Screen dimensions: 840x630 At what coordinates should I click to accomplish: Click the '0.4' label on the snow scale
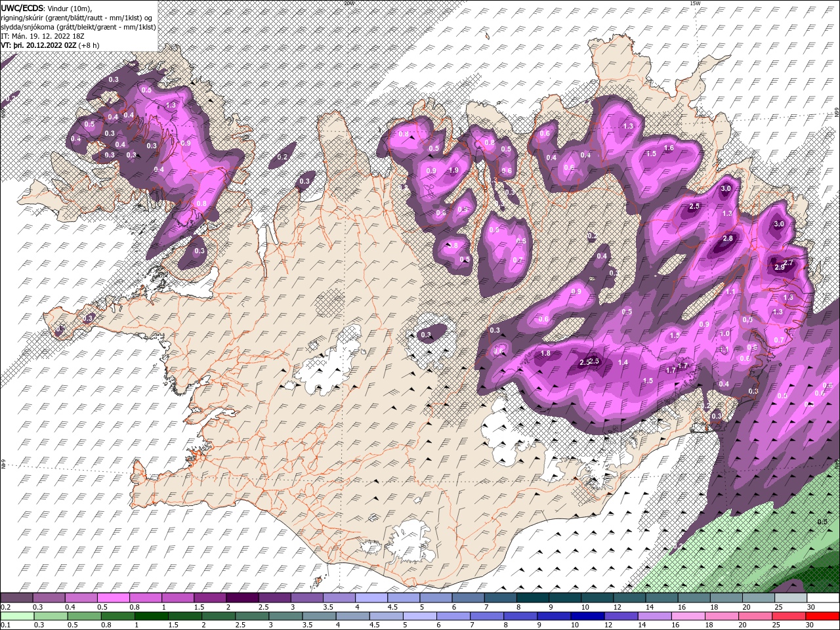(70, 607)
